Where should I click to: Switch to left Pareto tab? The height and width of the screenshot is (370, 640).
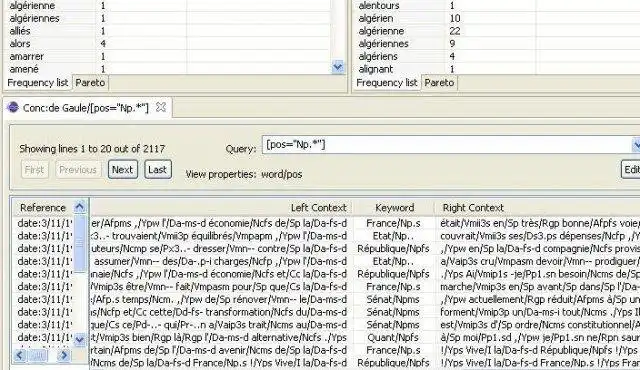(x=90, y=82)
